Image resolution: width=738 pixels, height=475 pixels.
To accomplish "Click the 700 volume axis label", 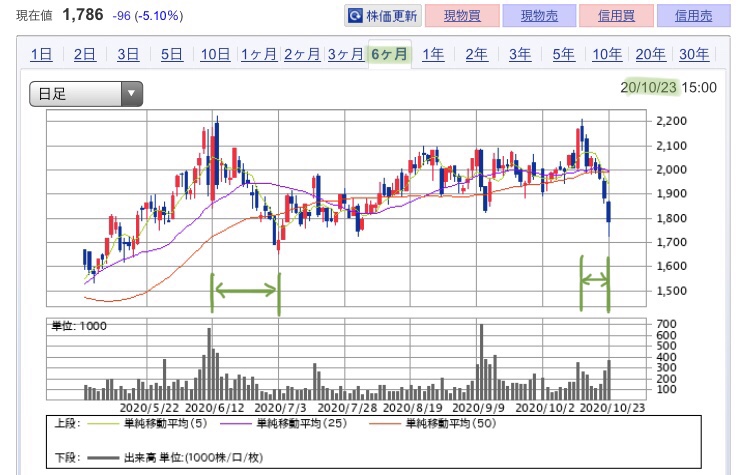I will coord(666,324).
